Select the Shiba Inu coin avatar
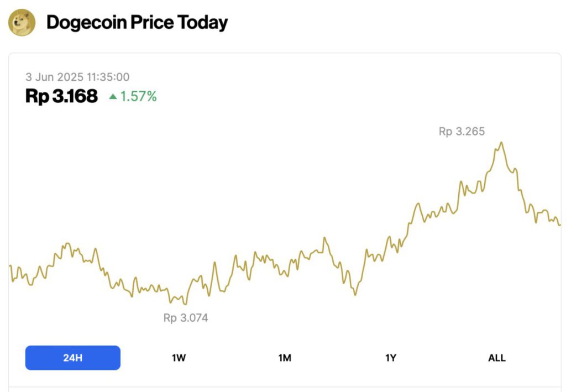 tap(23, 22)
